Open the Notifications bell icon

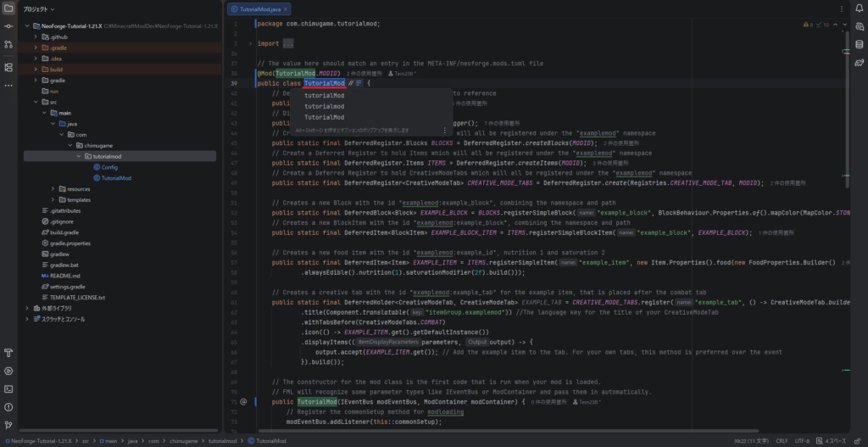click(859, 8)
